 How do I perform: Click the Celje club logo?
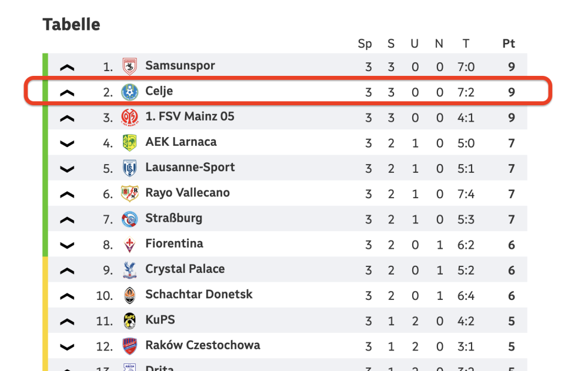(129, 92)
